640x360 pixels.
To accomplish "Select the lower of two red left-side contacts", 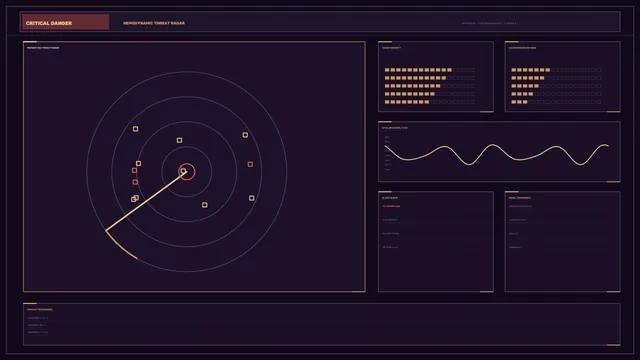I will pyautogui.click(x=135, y=182).
